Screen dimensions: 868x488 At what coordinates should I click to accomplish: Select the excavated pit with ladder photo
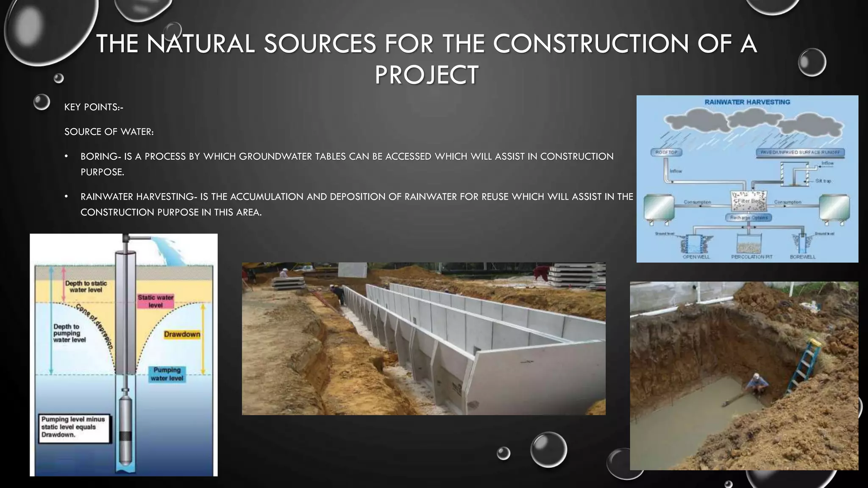coord(744,376)
